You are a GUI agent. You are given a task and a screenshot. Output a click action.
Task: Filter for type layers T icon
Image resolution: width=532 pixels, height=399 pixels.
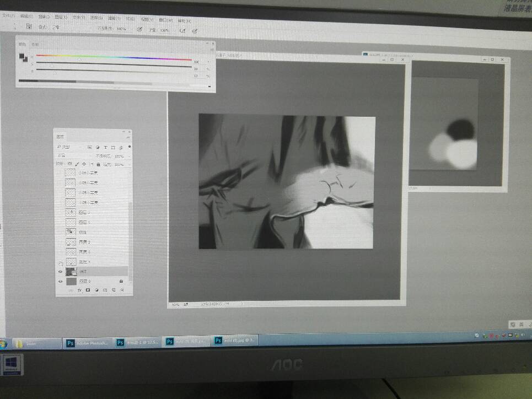tap(105, 148)
